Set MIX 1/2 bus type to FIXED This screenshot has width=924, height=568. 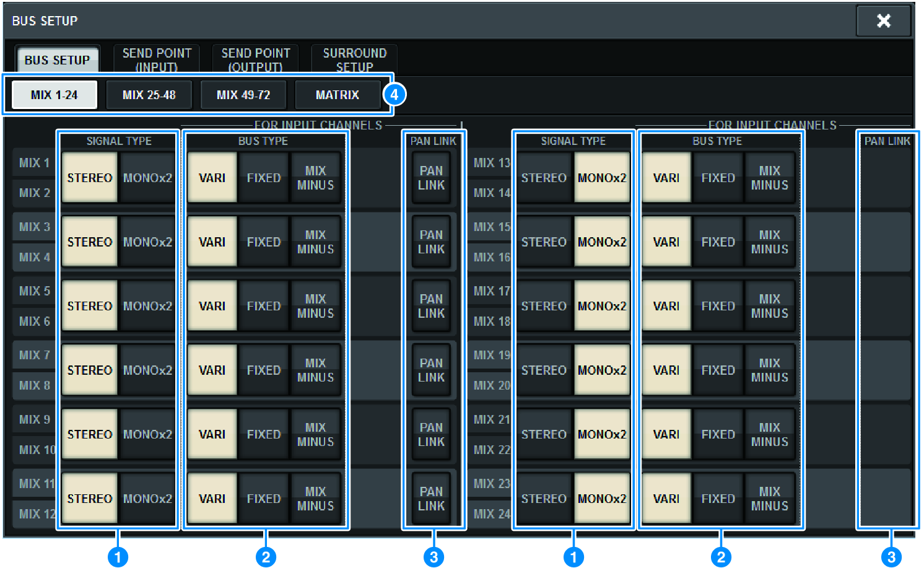pos(263,177)
